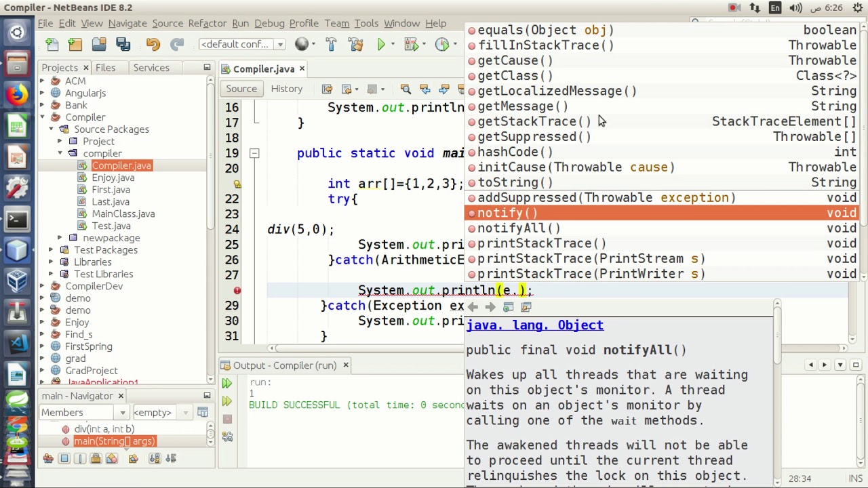Screen dimensions: 868x488
Task: Open the Team menu
Action: pyautogui.click(x=336, y=23)
